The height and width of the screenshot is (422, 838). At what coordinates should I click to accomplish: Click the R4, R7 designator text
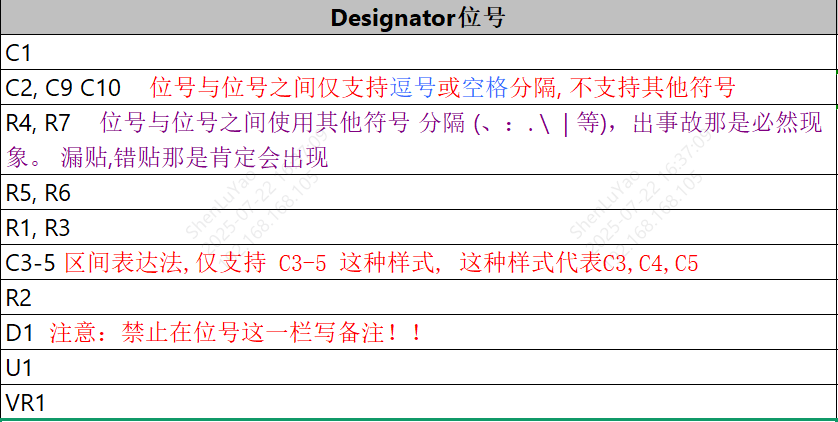click(x=37, y=123)
